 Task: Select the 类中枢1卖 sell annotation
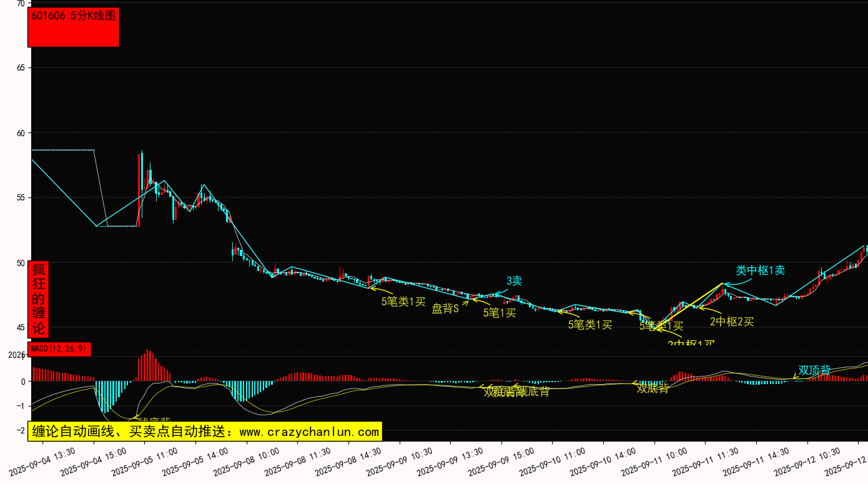point(760,270)
